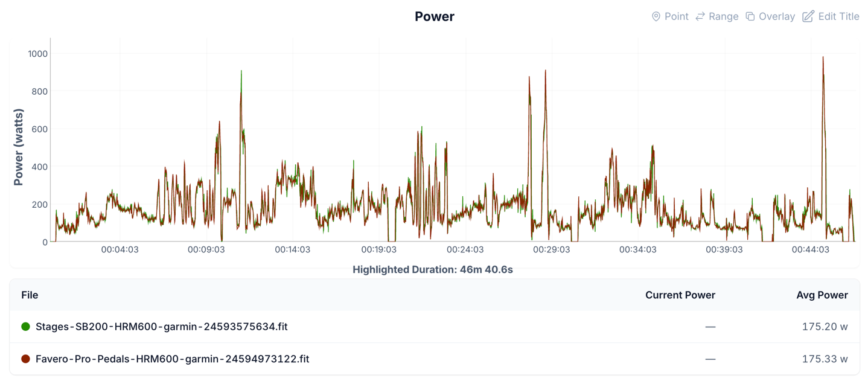This screenshot has height=378, width=868.
Task: Click the green swatch beside the Stages file
Action: click(x=25, y=327)
